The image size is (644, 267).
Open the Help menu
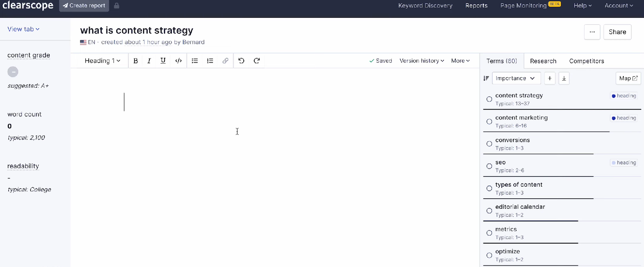click(x=583, y=6)
